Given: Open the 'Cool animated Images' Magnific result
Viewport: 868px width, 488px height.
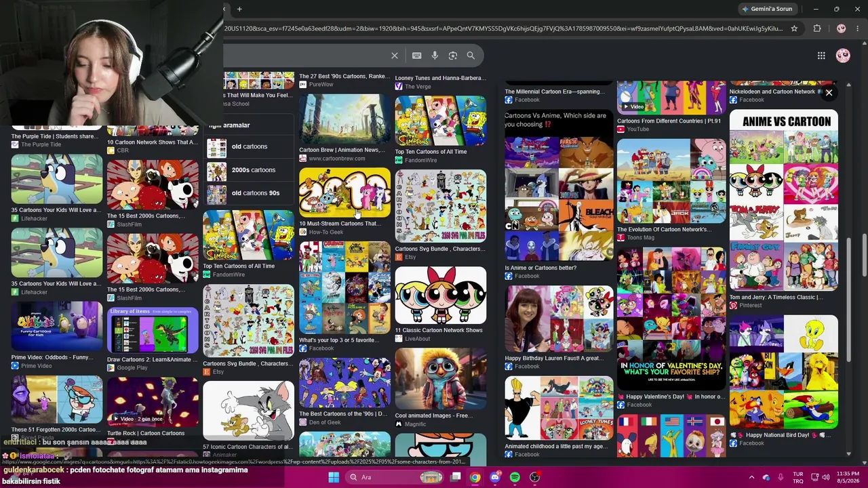Looking at the screenshot, I should coord(441,379).
